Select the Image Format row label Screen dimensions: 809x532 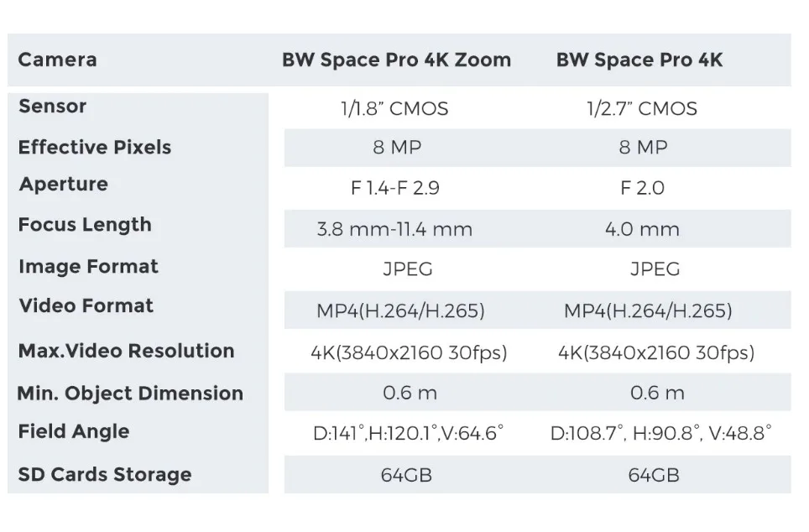[88, 267]
